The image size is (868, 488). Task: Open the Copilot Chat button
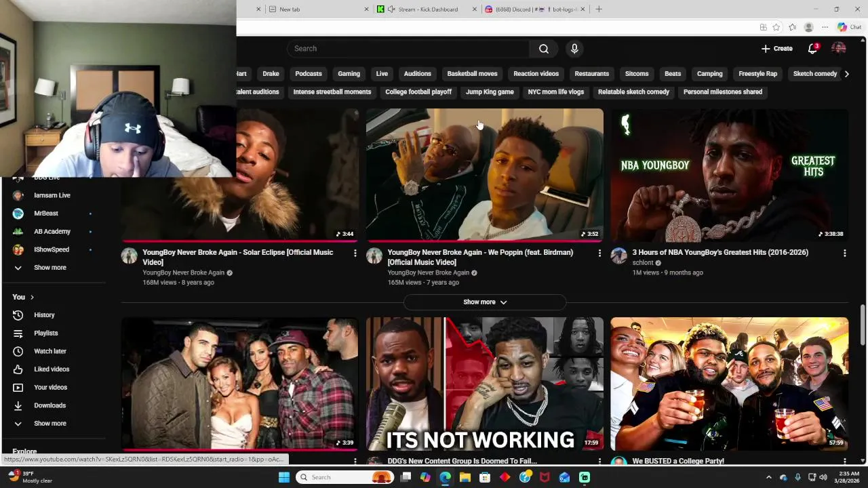[849, 27]
